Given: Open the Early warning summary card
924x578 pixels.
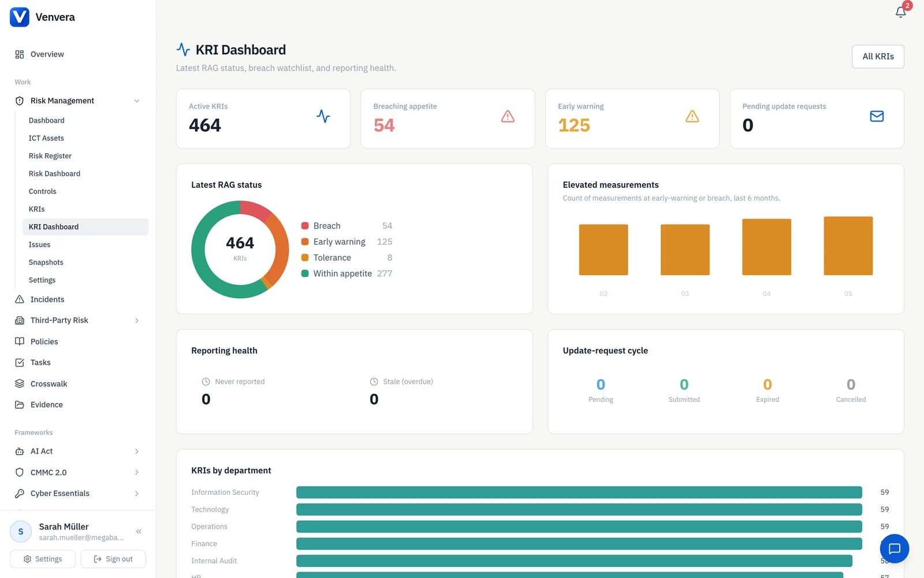Looking at the screenshot, I should tap(632, 118).
